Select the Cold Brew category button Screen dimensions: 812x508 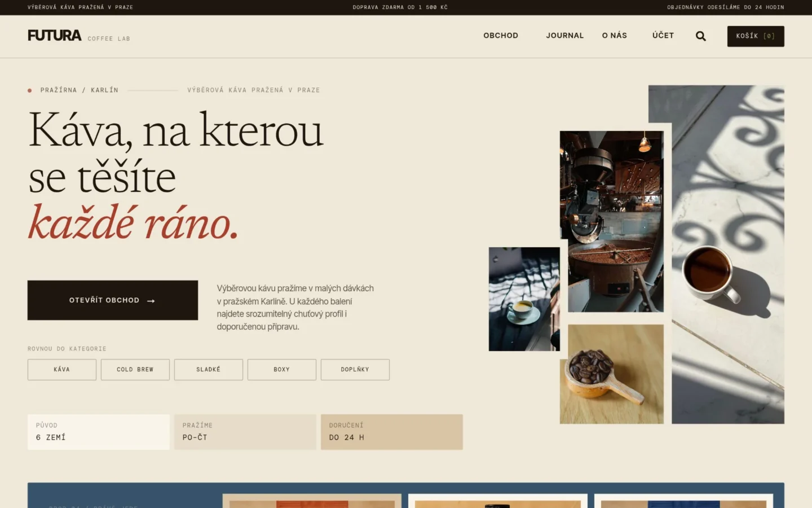pyautogui.click(x=135, y=370)
